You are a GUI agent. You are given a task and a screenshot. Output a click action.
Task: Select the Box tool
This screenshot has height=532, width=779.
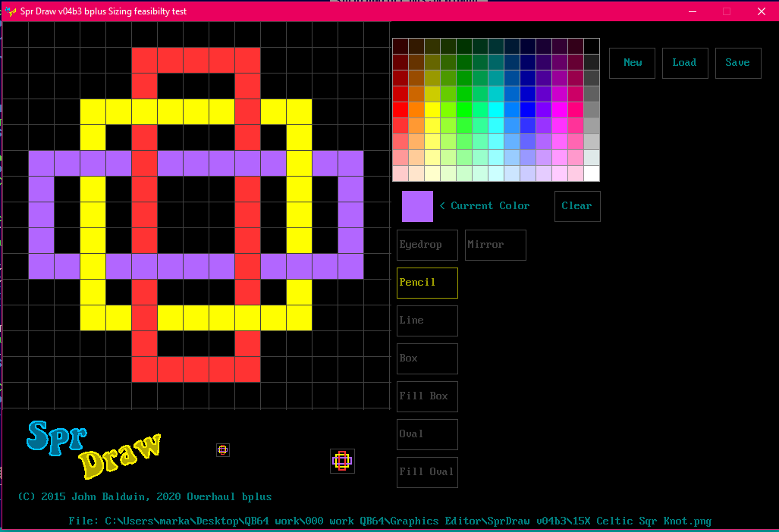click(x=427, y=358)
